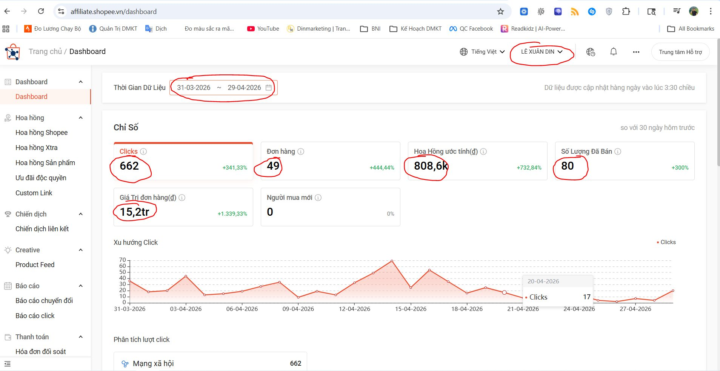Open the RSS feed extension icon
The image size is (720, 371).
coord(575,11)
